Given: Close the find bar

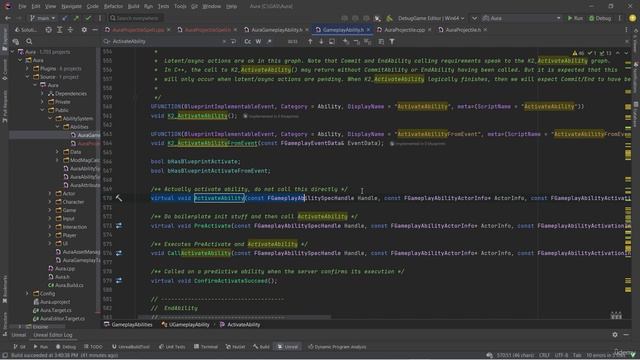Looking at the screenshot, I should click(x=627, y=41).
